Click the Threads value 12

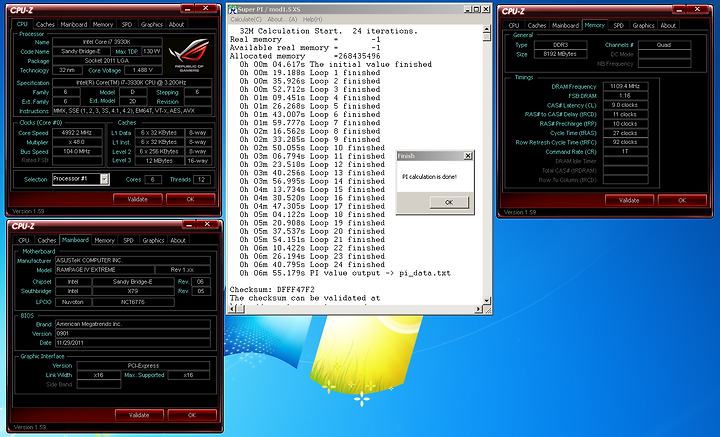[x=201, y=179]
